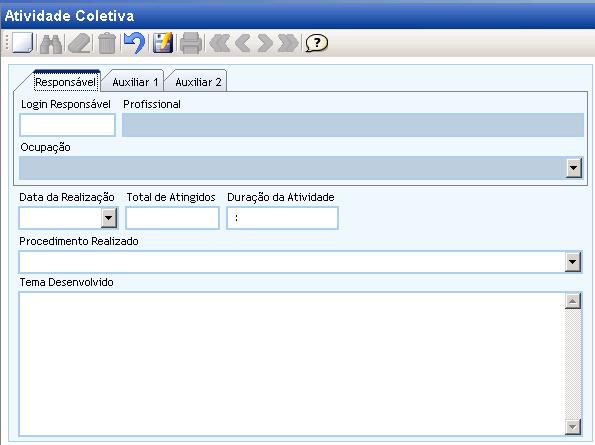Click the Login Responsável input field

pyautogui.click(x=68, y=125)
